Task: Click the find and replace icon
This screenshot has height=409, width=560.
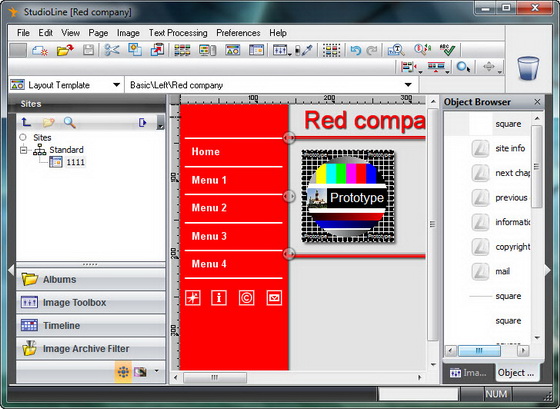Action: click(x=422, y=50)
